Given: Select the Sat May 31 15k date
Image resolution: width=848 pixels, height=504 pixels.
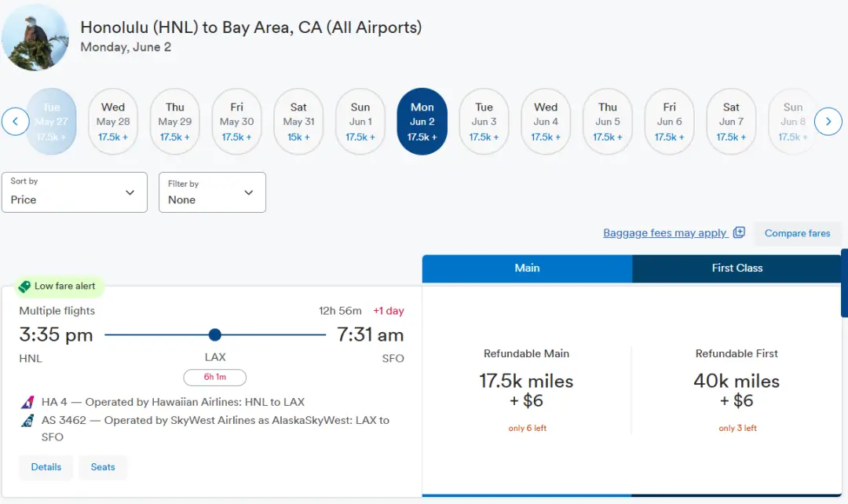Looking at the screenshot, I should [298, 122].
